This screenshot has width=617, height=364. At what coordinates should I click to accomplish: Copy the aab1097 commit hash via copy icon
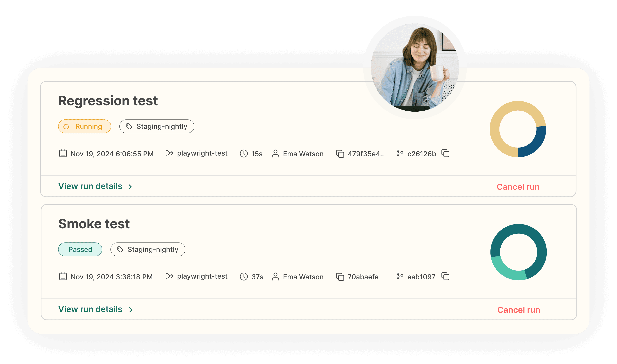(446, 277)
